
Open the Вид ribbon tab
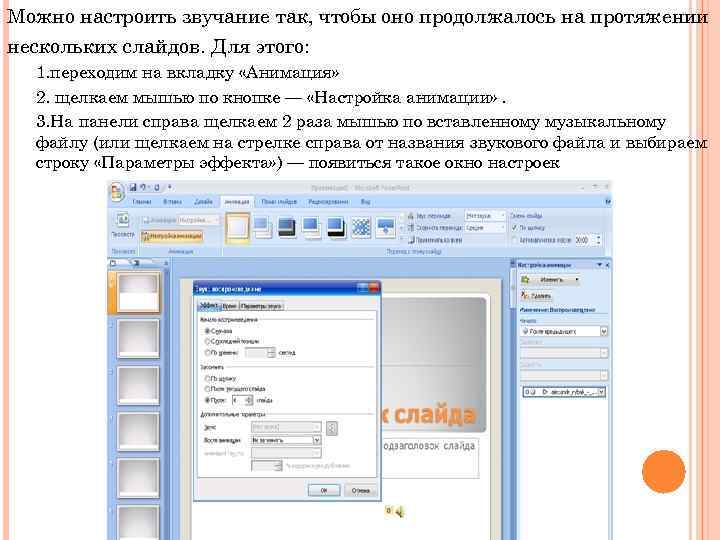pos(366,202)
